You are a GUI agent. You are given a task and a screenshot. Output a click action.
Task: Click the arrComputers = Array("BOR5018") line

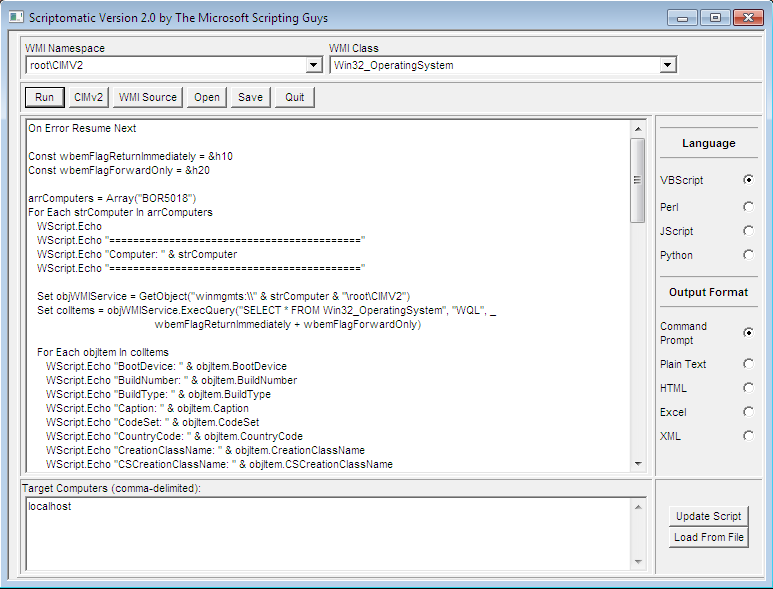coord(112,198)
